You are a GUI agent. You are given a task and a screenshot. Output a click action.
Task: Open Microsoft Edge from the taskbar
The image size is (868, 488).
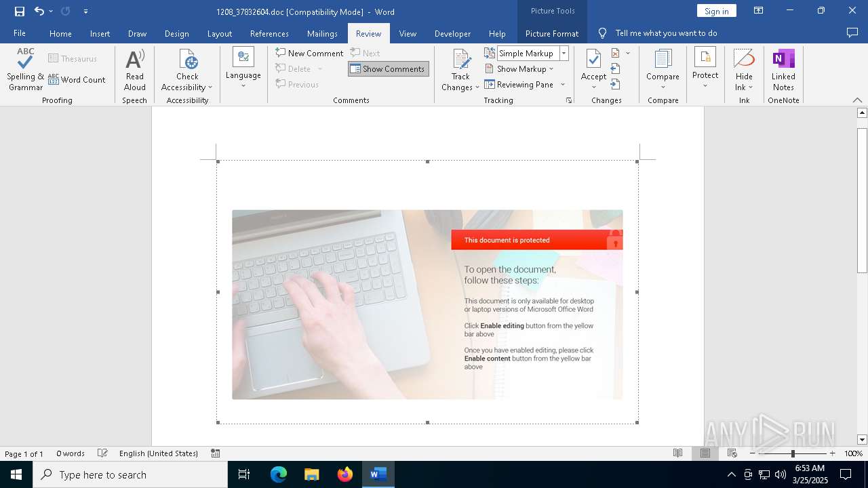pyautogui.click(x=279, y=474)
